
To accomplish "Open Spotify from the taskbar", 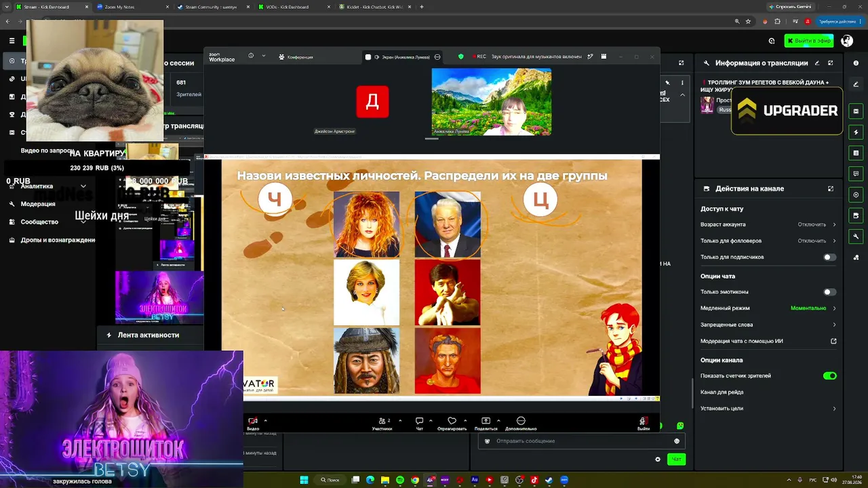I will coord(400,480).
